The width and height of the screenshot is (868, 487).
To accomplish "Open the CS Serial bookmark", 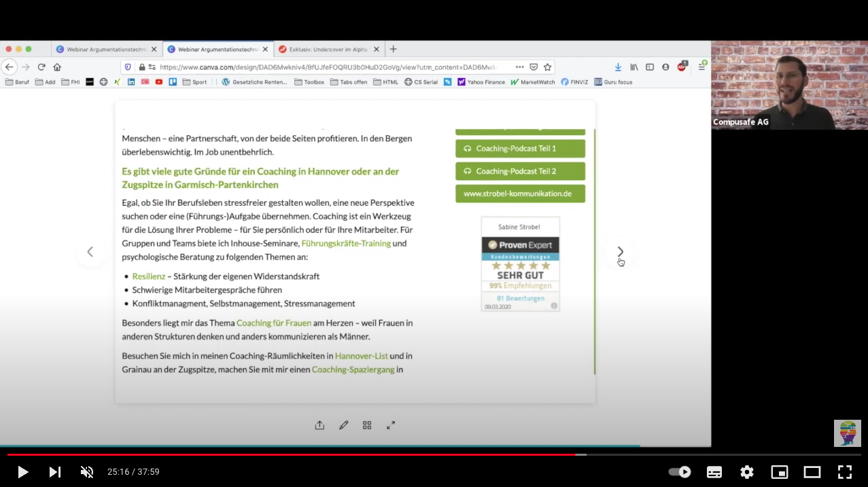I will [421, 82].
